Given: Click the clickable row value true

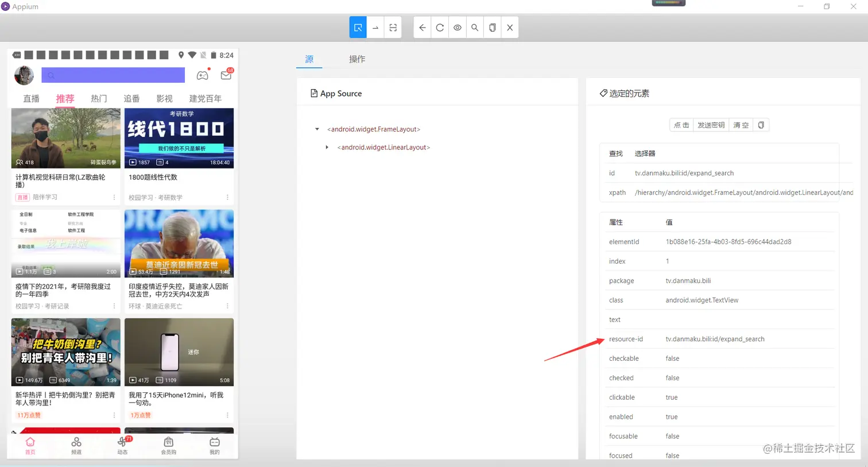Looking at the screenshot, I should pyautogui.click(x=672, y=397).
